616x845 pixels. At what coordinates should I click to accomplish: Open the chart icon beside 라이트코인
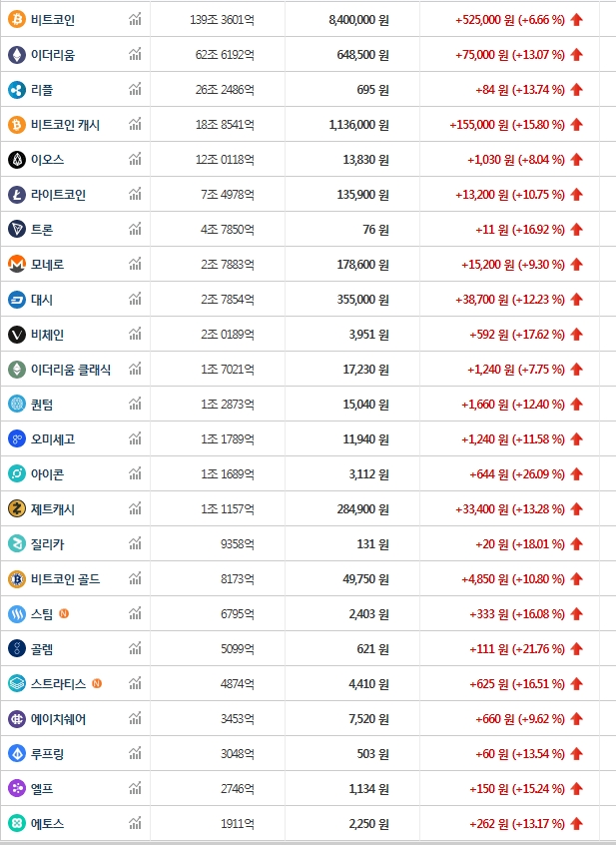(135, 195)
